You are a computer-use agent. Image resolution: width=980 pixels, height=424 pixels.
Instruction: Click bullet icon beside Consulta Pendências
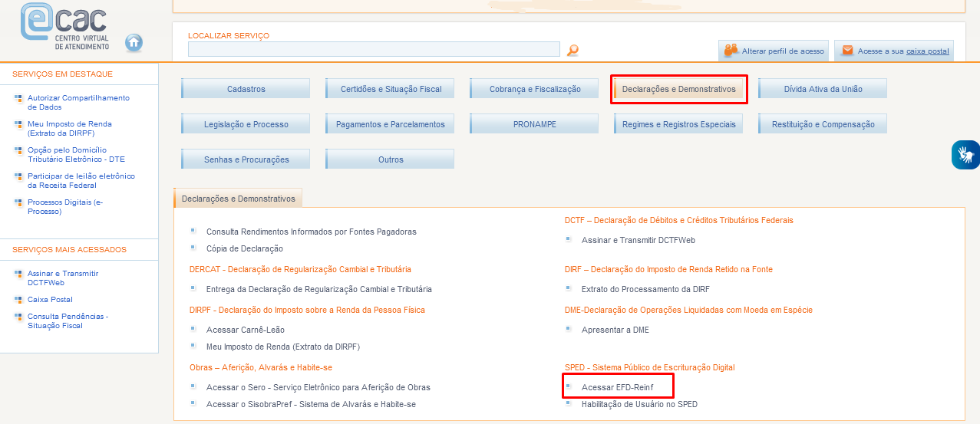point(18,317)
